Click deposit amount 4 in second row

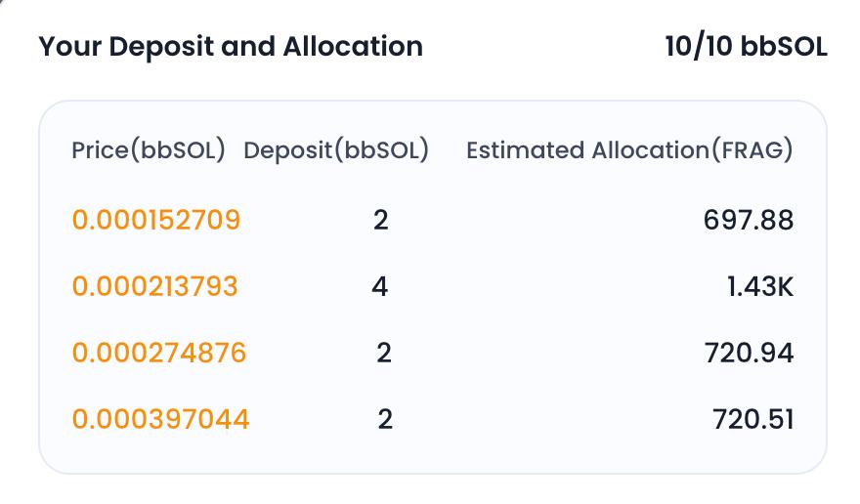(x=379, y=286)
